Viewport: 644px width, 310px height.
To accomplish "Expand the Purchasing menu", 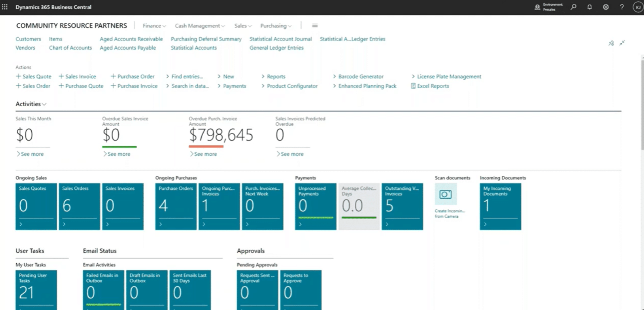I will point(276,26).
